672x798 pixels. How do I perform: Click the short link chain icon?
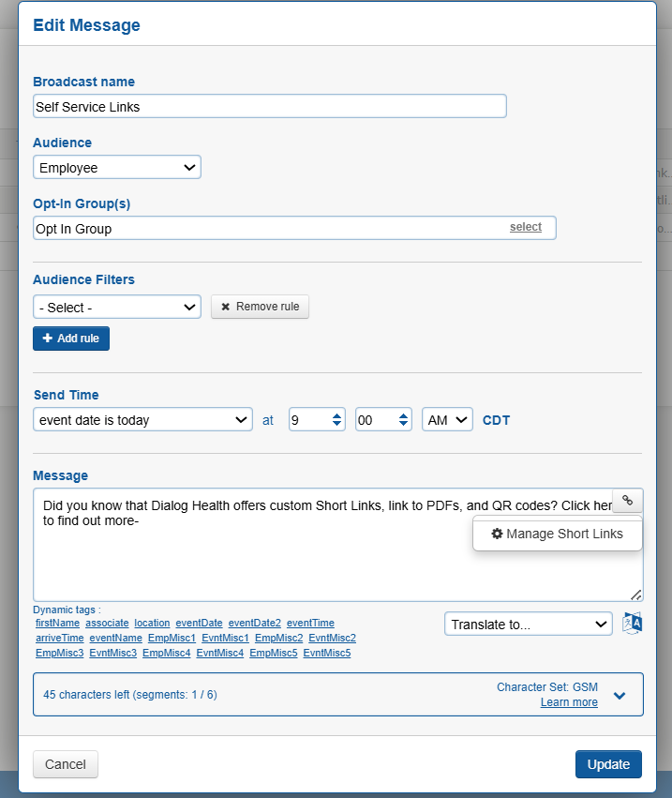click(x=627, y=502)
